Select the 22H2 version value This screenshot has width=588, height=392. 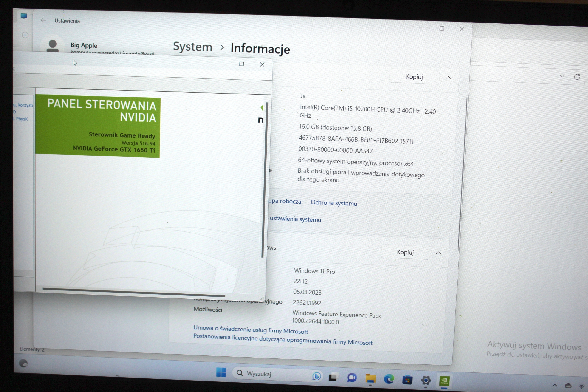(300, 281)
